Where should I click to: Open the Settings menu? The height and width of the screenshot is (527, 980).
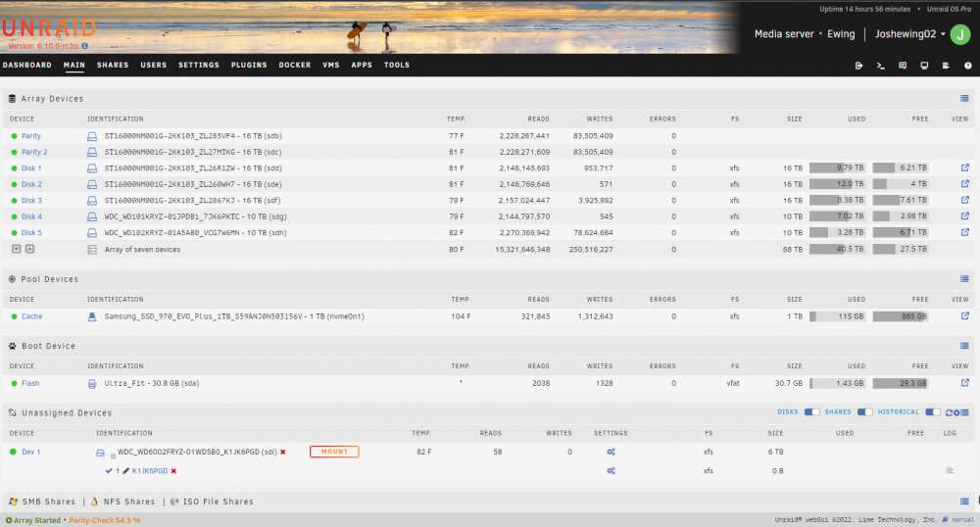tap(199, 65)
